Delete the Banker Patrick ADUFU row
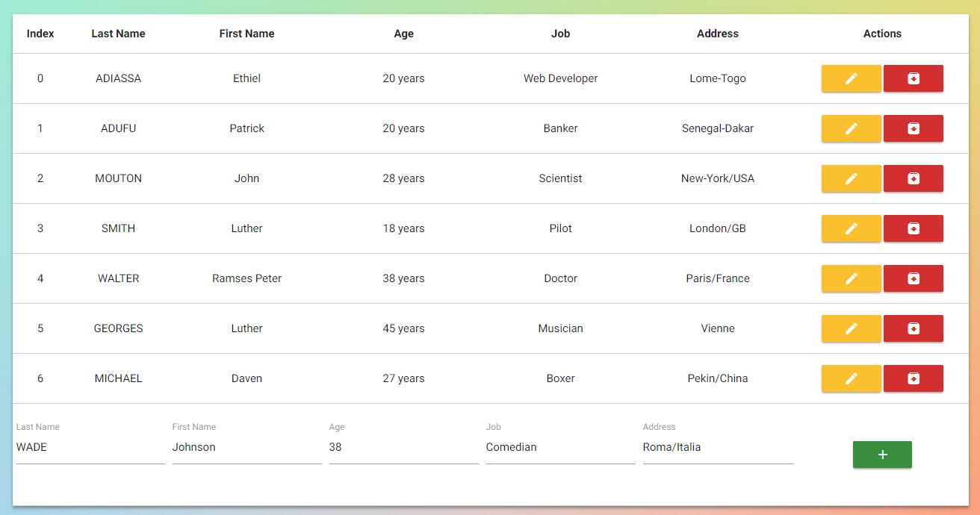The height and width of the screenshot is (515, 980). [914, 128]
